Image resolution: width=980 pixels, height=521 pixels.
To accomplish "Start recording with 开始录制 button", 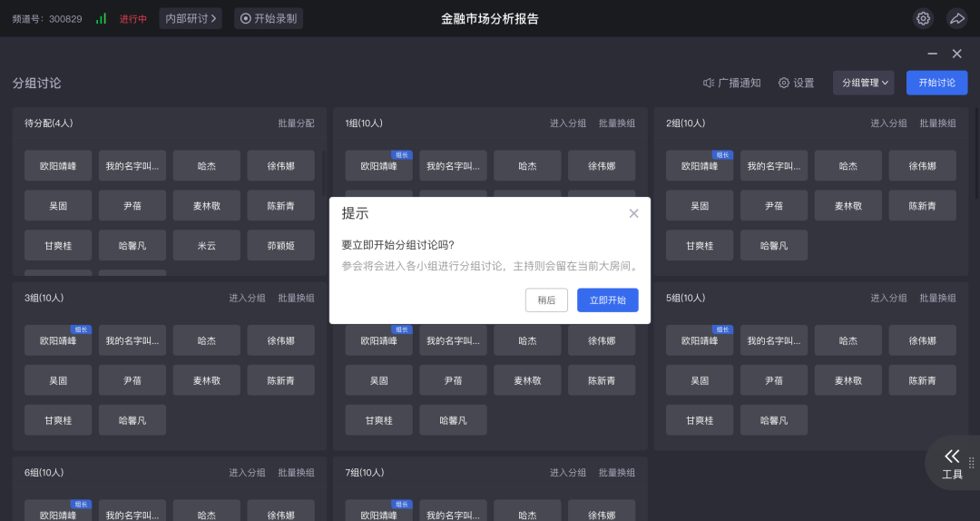I will [x=269, y=18].
